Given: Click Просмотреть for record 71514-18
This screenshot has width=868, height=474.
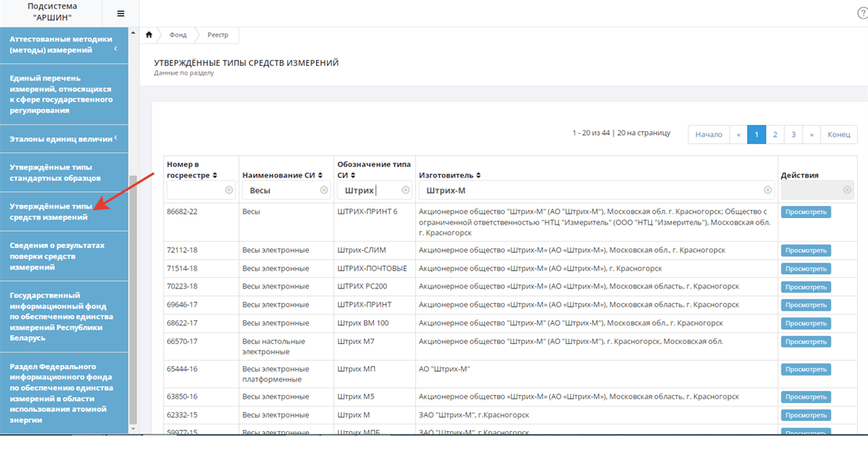Looking at the screenshot, I should click(805, 269).
